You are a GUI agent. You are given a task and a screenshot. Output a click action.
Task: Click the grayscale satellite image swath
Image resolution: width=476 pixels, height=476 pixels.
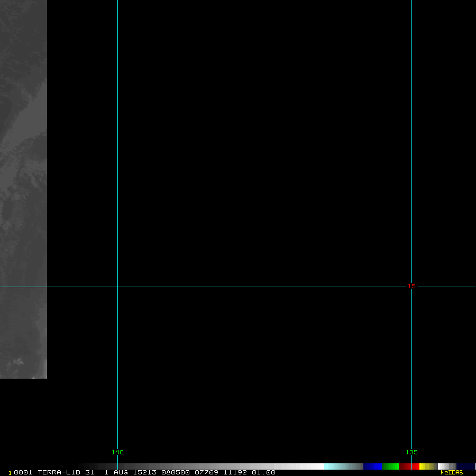coord(23,189)
